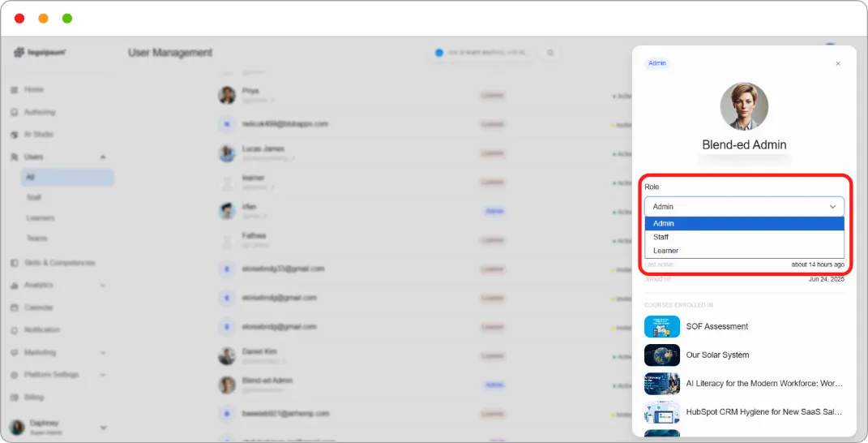This screenshot has width=868, height=443.
Task: Select the Staff sub-item in sidebar
Action: [x=34, y=197]
